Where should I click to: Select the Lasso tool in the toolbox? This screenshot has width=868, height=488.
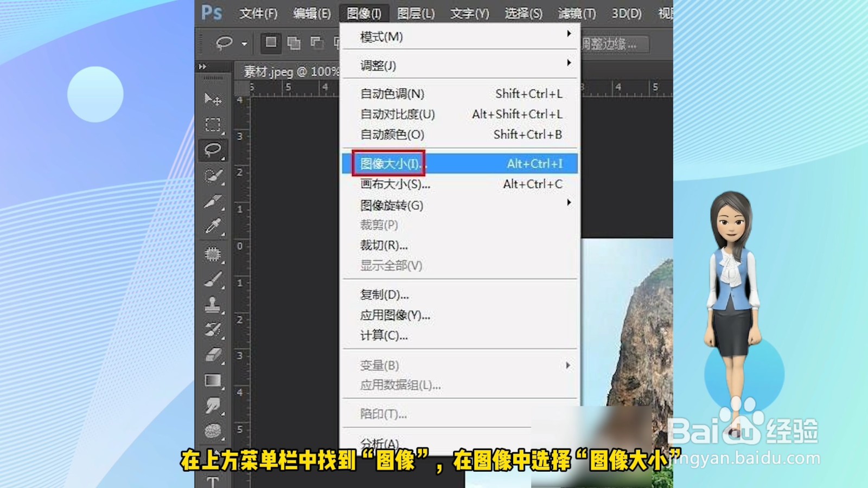tap(213, 150)
